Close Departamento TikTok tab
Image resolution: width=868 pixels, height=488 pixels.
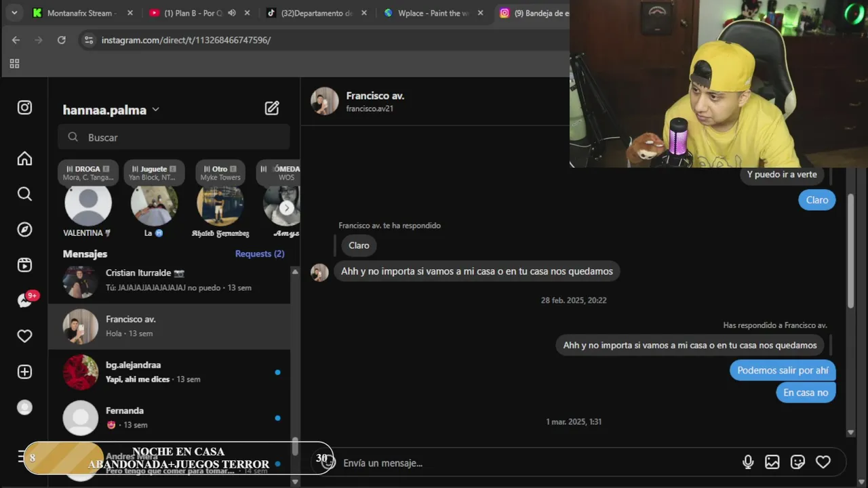point(363,13)
